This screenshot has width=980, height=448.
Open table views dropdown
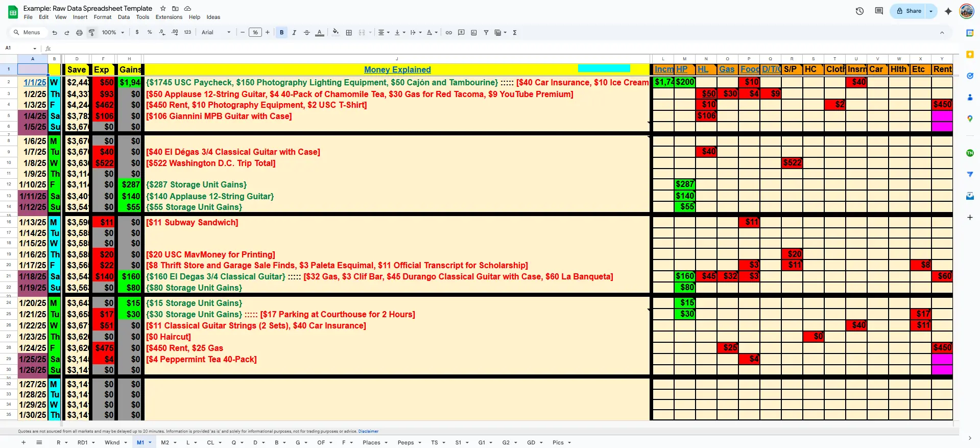(x=500, y=32)
